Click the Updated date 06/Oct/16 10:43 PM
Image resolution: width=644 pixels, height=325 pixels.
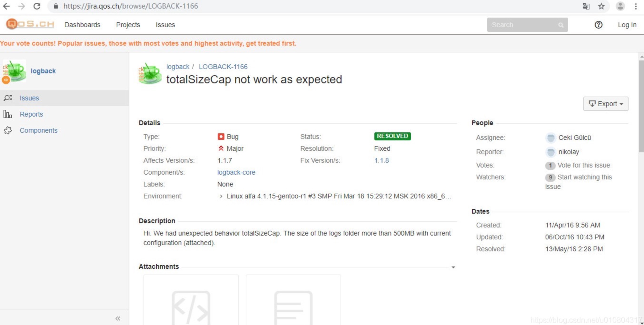(x=575, y=237)
